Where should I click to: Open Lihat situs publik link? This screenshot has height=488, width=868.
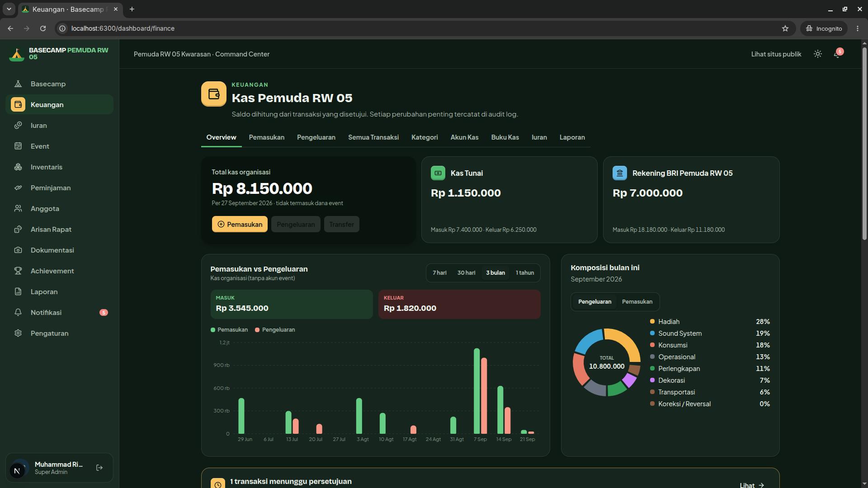pos(776,54)
